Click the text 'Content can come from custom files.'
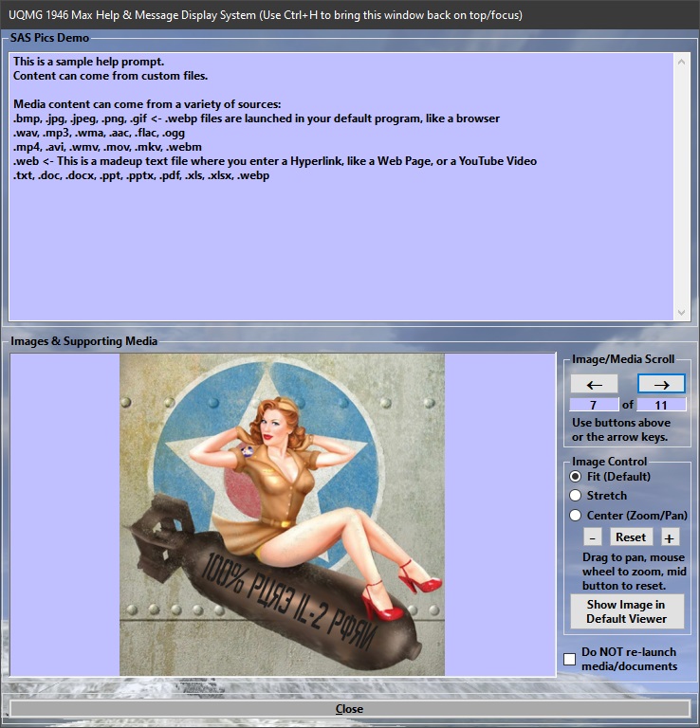This screenshot has height=728, width=700. (x=111, y=76)
